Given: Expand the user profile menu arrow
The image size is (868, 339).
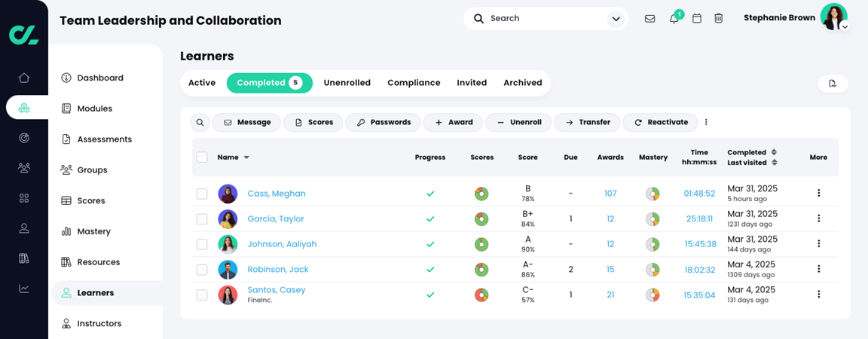Looking at the screenshot, I should 845,27.
